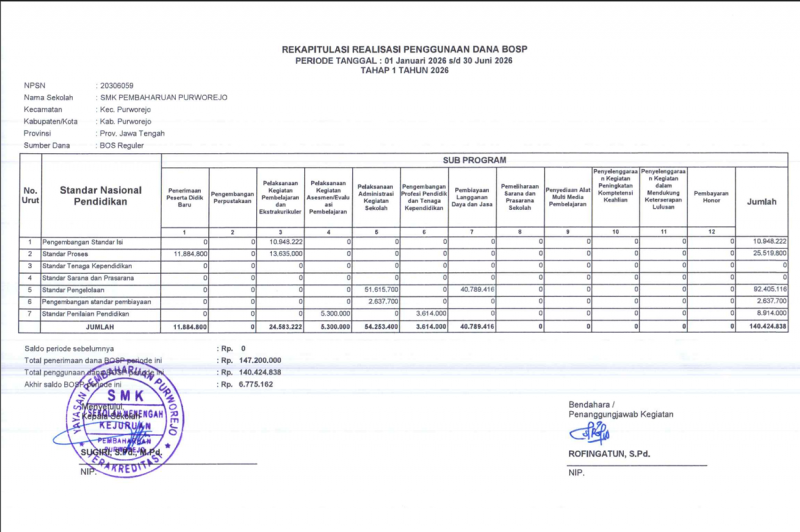Screen dimensions: 800x532
Task: Select the row label "Standar Pengelolaan"
Action: tap(72, 290)
